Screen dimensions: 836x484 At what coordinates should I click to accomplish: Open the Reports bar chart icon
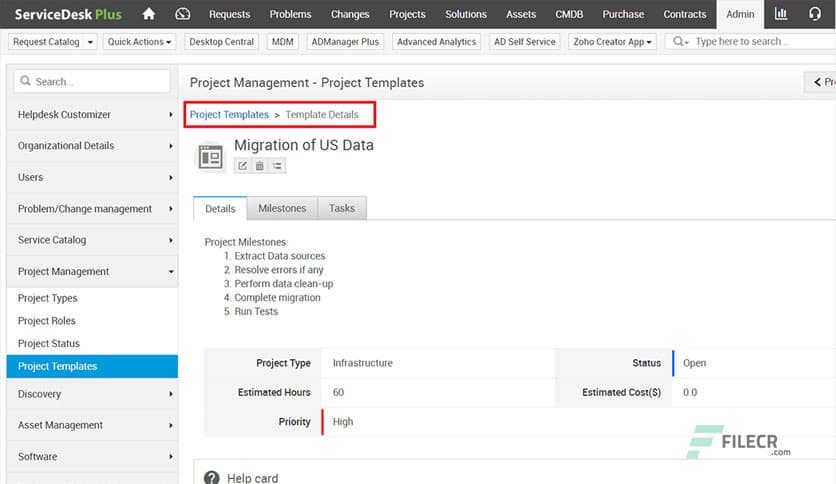tap(781, 14)
